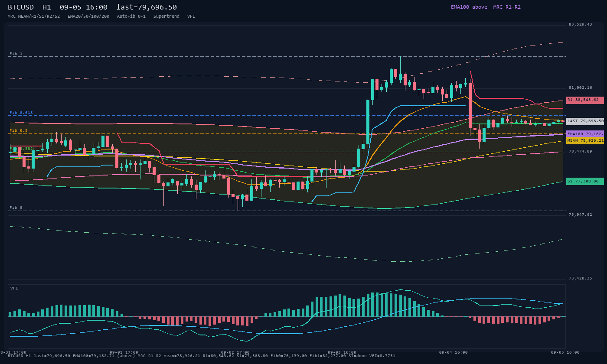
Task: Click the "09-04 16:00" time axis label
Action: [x=454, y=352]
